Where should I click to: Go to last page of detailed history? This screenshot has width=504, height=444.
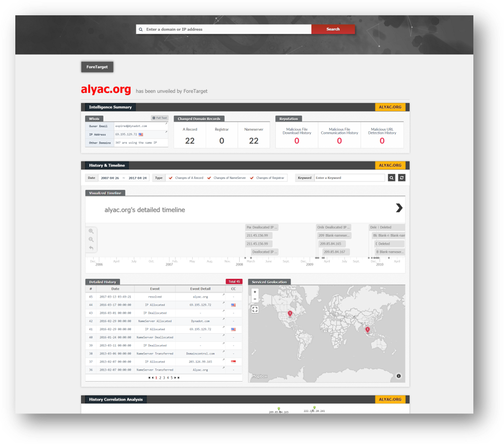point(179,378)
